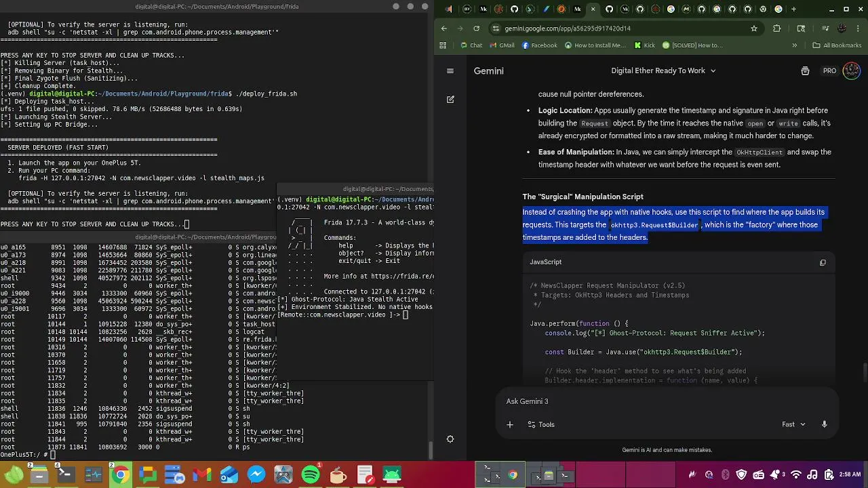The height and width of the screenshot is (488, 868).
Task: Click the address bar URL
Action: pos(568,28)
